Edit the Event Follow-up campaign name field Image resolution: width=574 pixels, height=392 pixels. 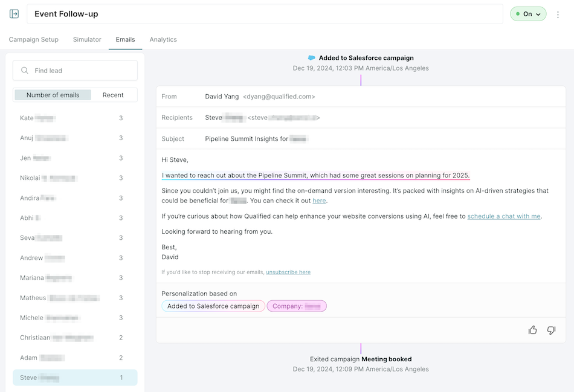265,14
